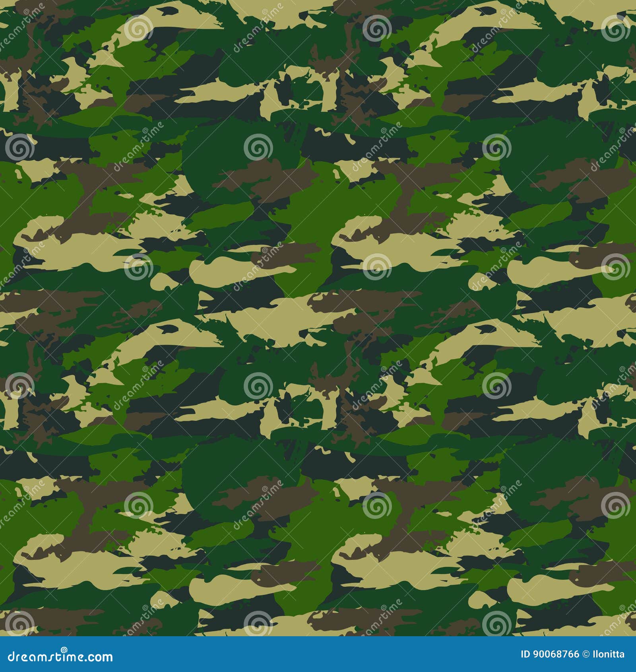Select the image ID 90068766 text
The width and height of the screenshot is (636, 672).
[x=551, y=654]
